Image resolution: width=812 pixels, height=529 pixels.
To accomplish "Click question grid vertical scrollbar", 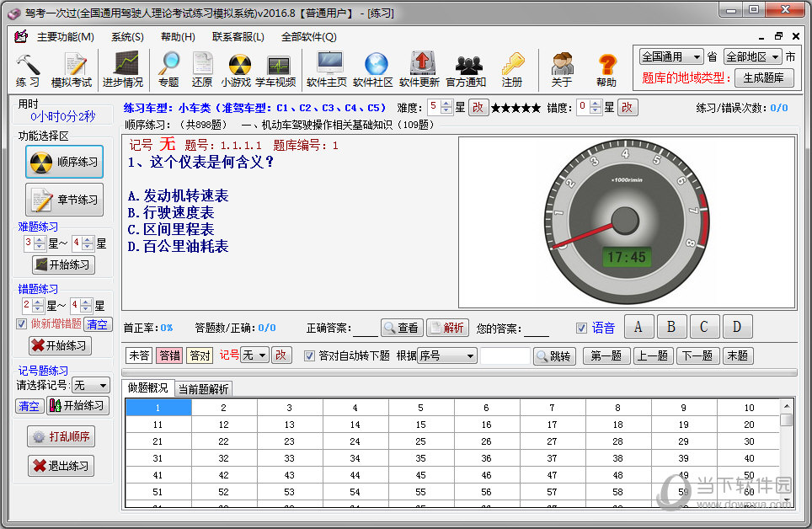I will pos(786,452).
